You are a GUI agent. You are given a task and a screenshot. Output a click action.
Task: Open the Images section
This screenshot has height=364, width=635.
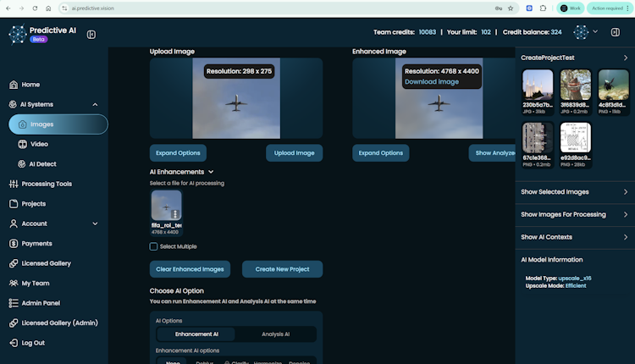[x=58, y=124]
